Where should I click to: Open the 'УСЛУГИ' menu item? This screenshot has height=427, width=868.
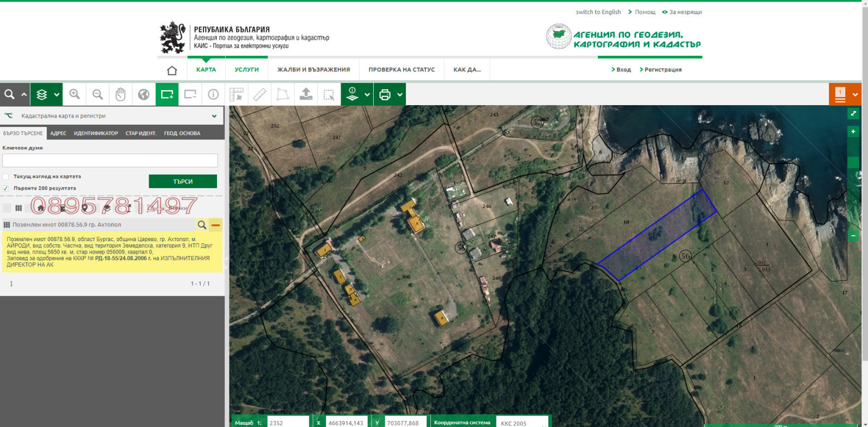coord(246,70)
